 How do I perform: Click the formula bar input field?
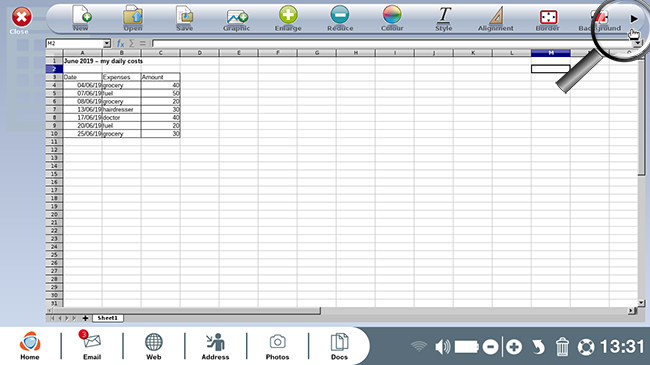coord(392,43)
